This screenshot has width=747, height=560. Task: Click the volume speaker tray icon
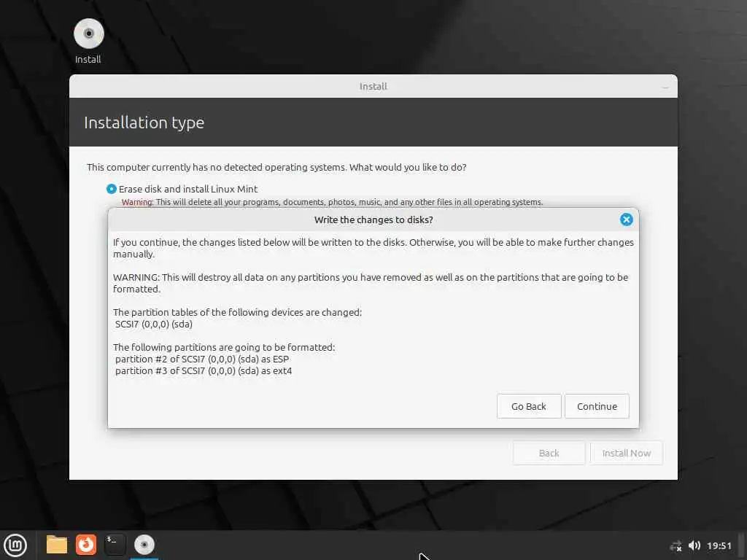pos(694,545)
